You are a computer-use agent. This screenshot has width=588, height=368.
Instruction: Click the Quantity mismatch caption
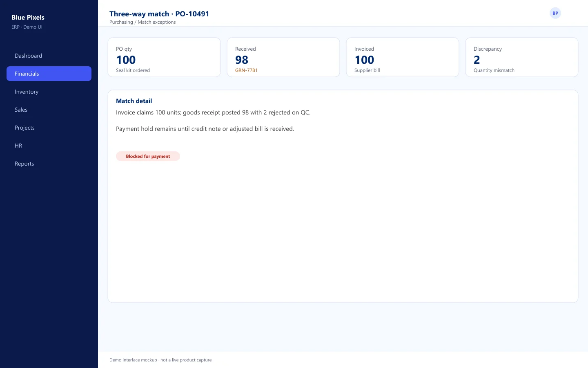(494, 70)
